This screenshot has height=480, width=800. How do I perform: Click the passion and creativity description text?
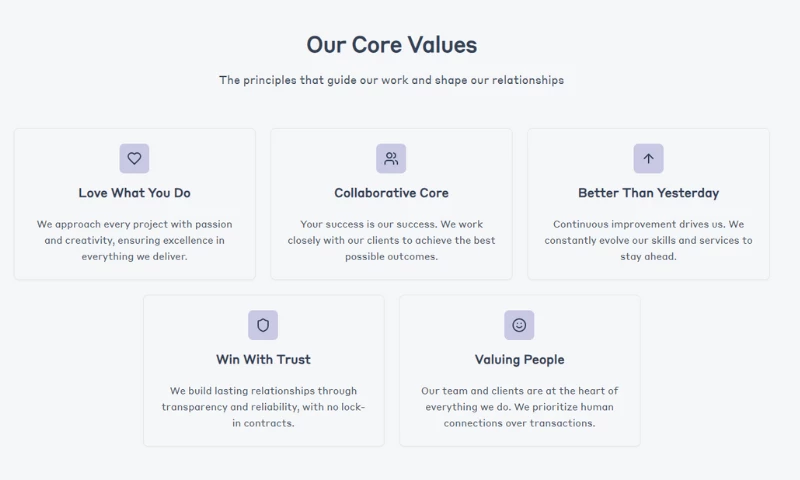click(x=134, y=240)
